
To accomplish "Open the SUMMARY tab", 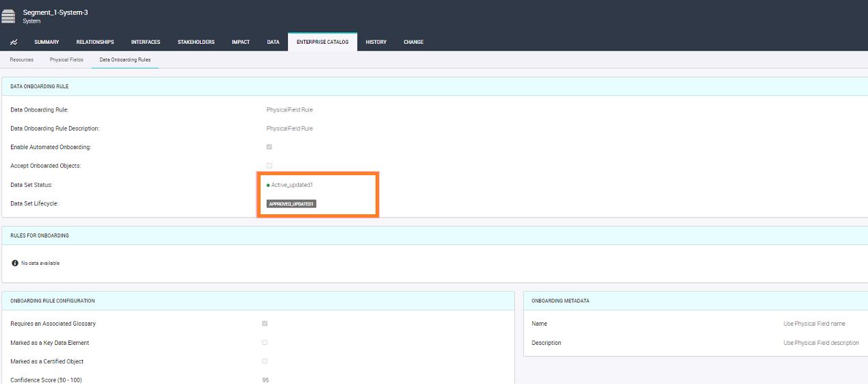I will coord(47,42).
